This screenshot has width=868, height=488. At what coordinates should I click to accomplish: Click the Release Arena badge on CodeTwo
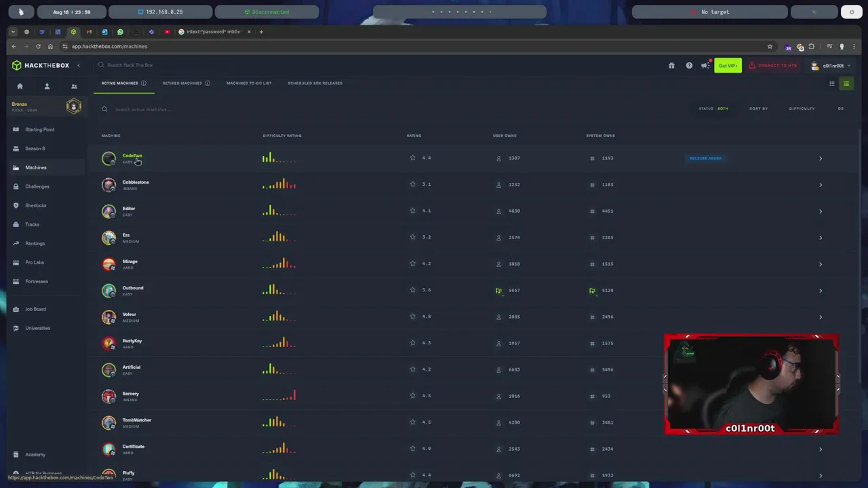click(705, 159)
